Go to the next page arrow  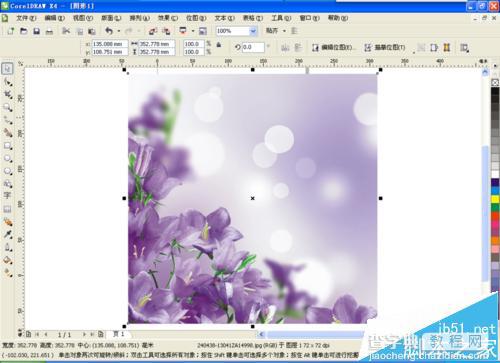pos(84,334)
